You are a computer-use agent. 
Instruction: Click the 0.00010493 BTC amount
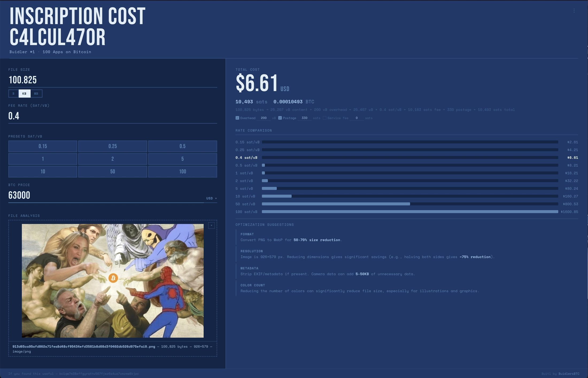(294, 102)
